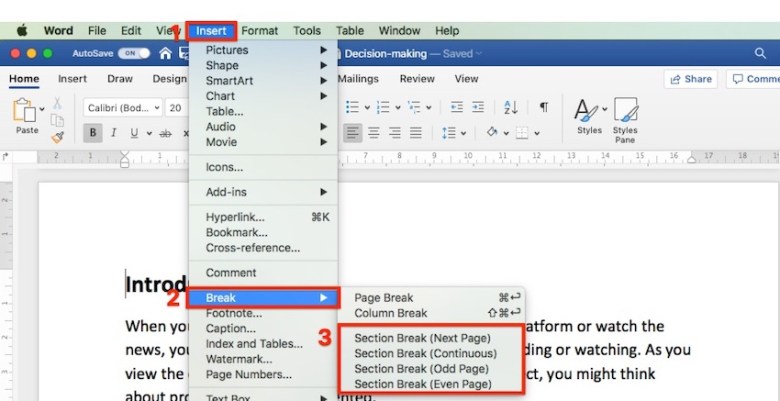Select Align Left paragraph icon
This screenshot has height=401, width=780.
(x=353, y=133)
